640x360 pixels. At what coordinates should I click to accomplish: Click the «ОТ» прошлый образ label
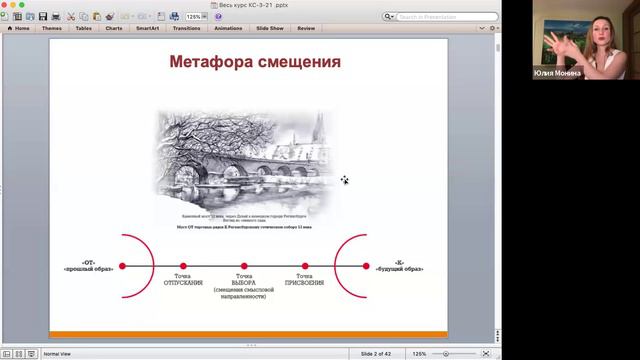pos(89,266)
